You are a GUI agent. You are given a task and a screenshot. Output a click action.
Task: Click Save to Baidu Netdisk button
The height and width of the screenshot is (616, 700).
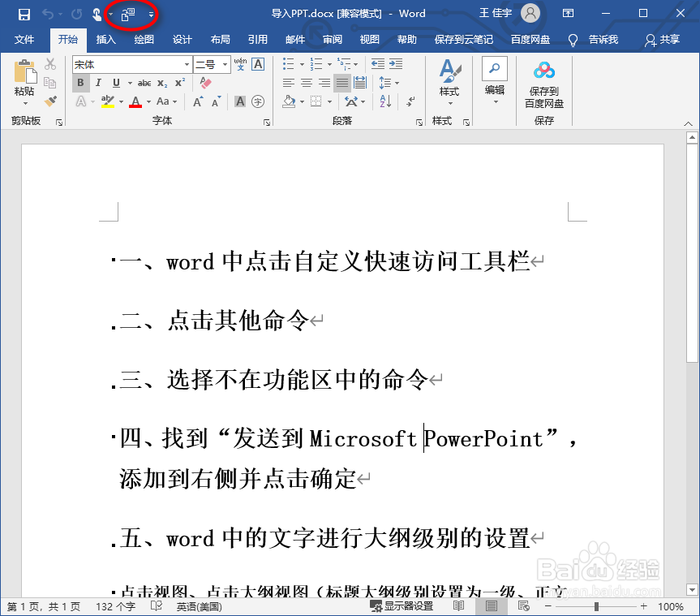(x=544, y=84)
